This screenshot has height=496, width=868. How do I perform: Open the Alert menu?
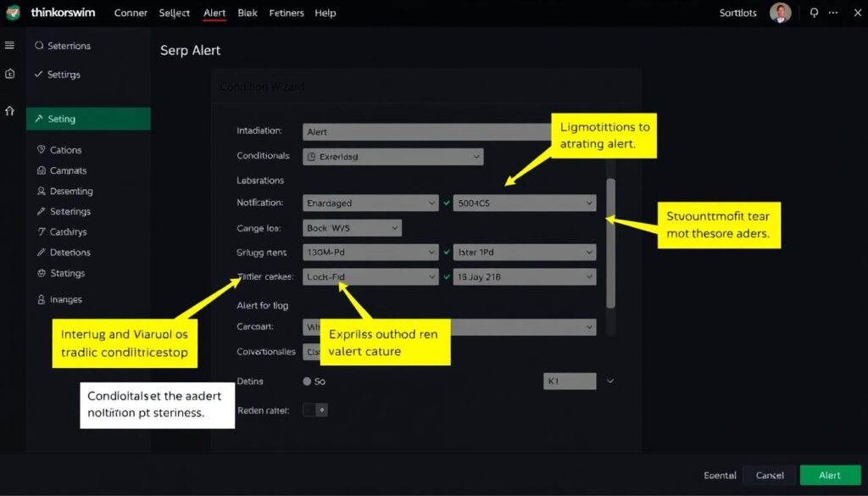click(214, 13)
